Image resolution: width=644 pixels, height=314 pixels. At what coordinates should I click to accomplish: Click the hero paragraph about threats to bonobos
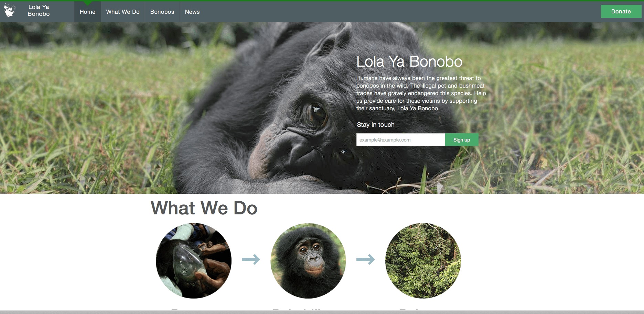coord(421,93)
